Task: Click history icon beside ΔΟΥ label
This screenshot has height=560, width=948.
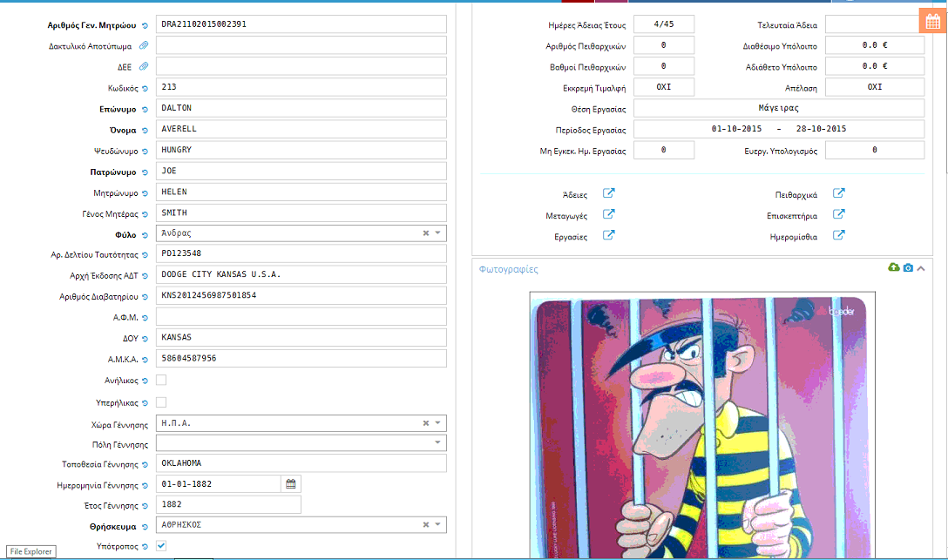Action: coord(146,339)
